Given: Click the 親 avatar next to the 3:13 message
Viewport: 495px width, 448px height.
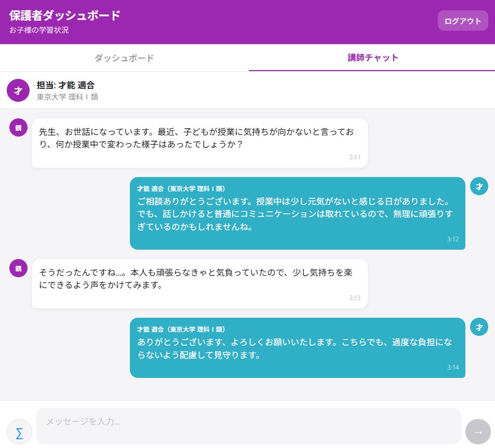Looking at the screenshot, I should click(x=18, y=268).
